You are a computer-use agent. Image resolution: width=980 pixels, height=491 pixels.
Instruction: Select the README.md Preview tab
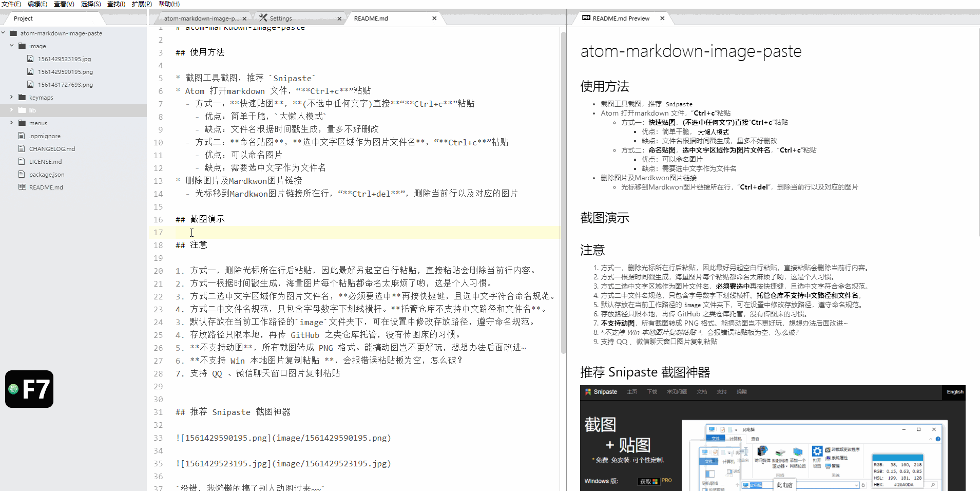pyautogui.click(x=621, y=18)
